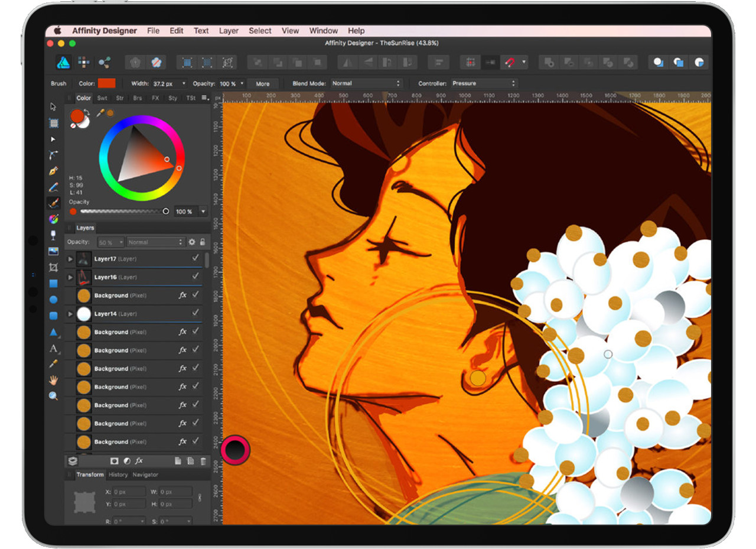Toggle layer lock padlock icon
Viewport: 756px width, 549px height.
point(203,242)
